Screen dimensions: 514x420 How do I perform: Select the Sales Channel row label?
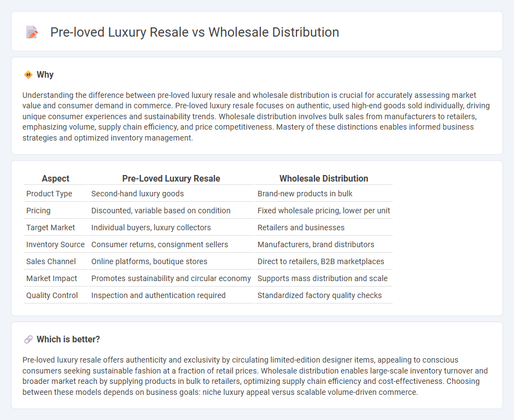51,261
